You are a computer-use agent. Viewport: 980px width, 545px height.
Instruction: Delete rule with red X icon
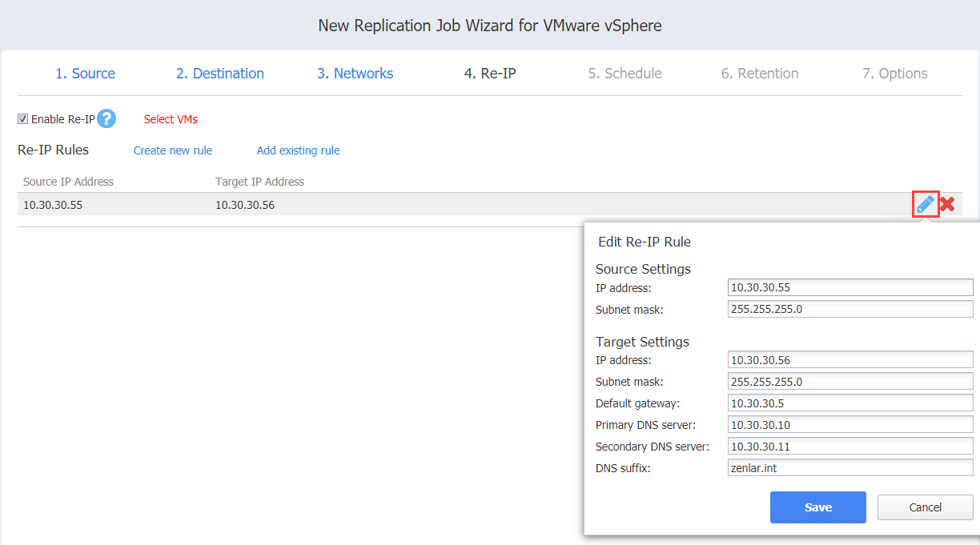(x=947, y=204)
